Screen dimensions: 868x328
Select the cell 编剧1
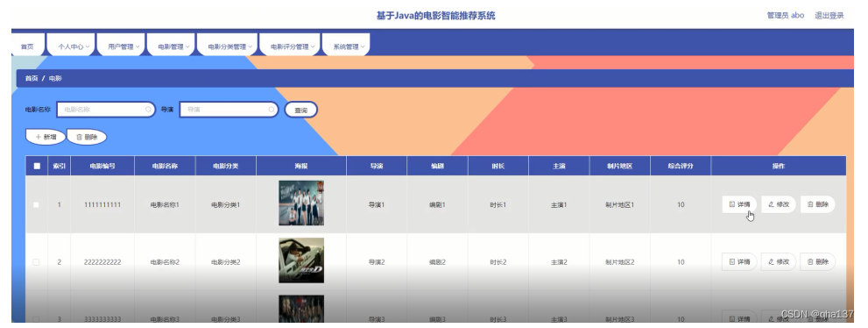click(437, 205)
